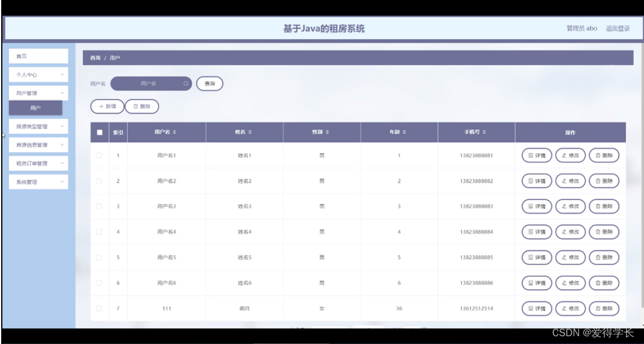The width and height of the screenshot is (644, 344).
Task: Open 详情 for row 用户名4
Action: (537, 232)
